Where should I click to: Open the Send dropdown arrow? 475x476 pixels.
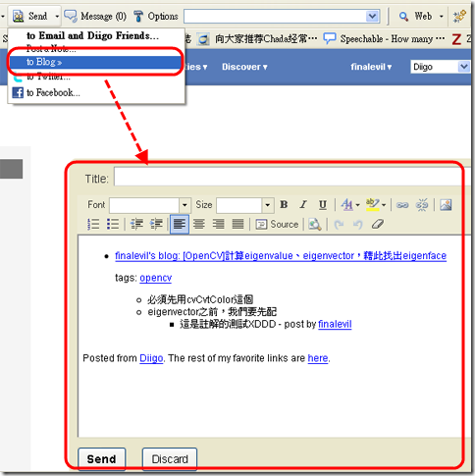pyautogui.click(x=57, y=16)
